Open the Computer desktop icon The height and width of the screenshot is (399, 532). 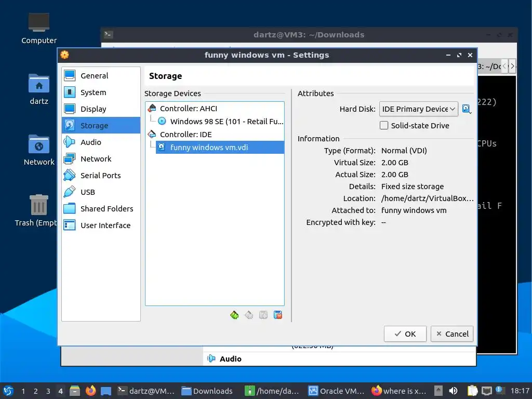click(38, 29)
